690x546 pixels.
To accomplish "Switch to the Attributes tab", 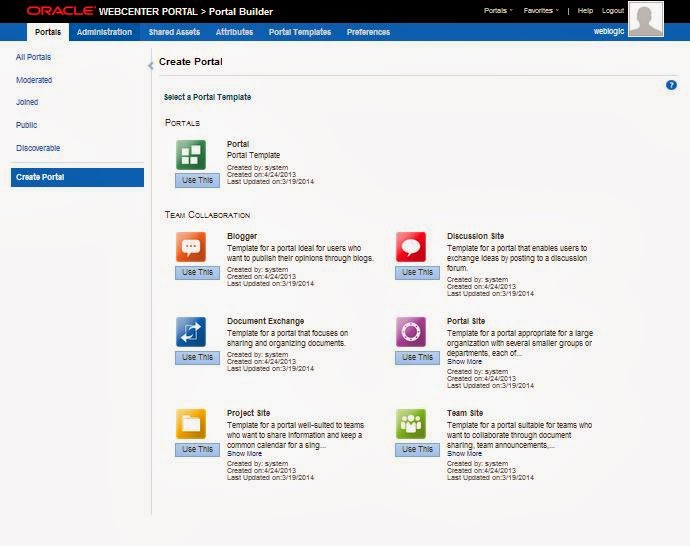I will 234,32.
